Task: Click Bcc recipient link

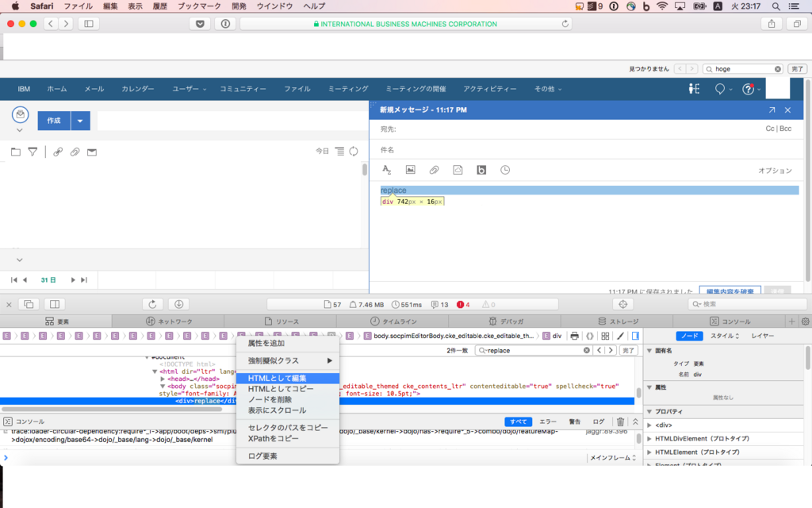Action: coord(786,129)
